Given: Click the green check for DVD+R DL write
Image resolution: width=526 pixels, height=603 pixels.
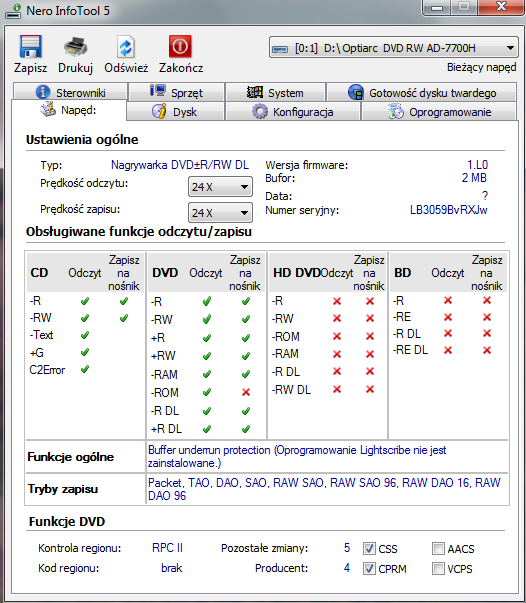Looking at the screenshot, I should [246, 428].
